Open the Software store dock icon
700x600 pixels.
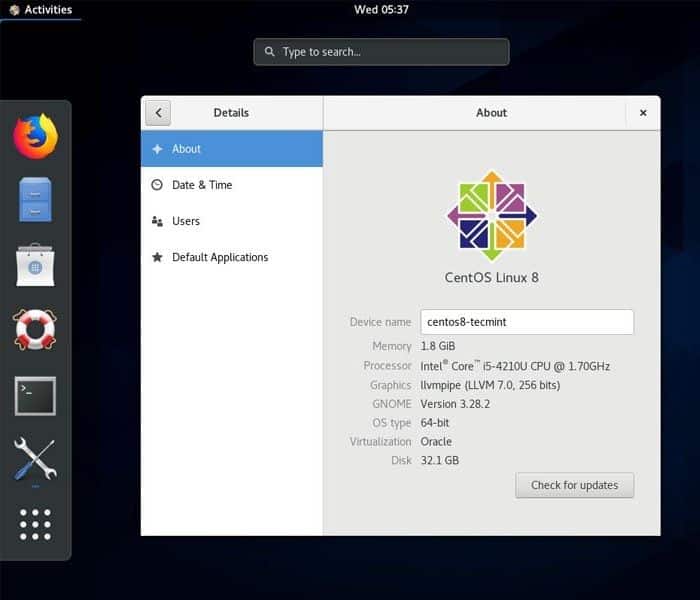tap(35, 265)
